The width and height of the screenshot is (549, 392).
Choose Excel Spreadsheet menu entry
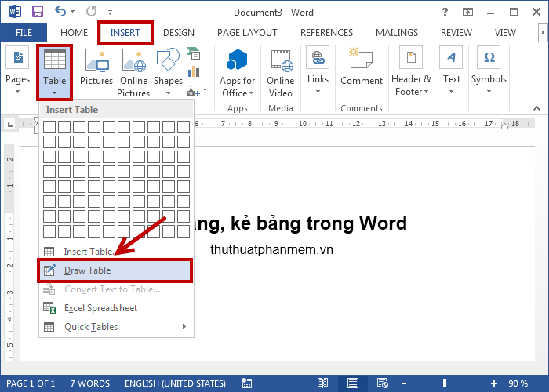116,308
